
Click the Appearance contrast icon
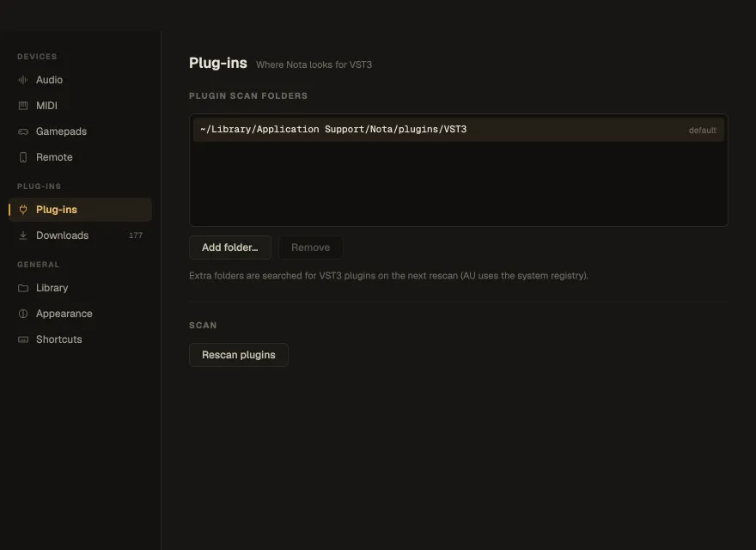(x=22, y=314)
